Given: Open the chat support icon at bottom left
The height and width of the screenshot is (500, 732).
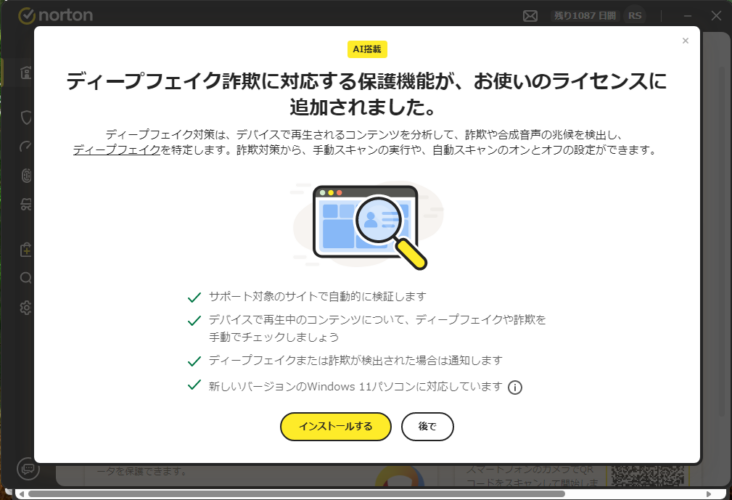Looking at the screenshot, I should tap(28, 469).
